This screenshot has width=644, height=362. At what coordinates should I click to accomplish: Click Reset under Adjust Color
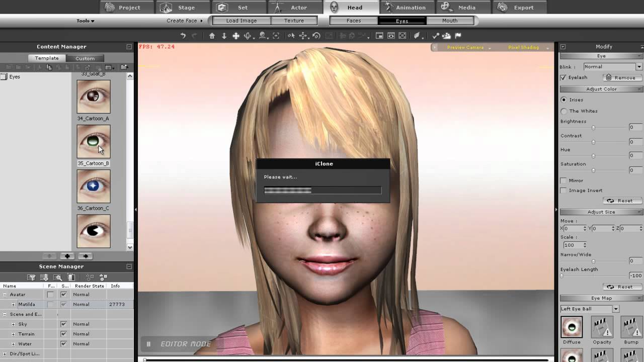coord(622,201)
